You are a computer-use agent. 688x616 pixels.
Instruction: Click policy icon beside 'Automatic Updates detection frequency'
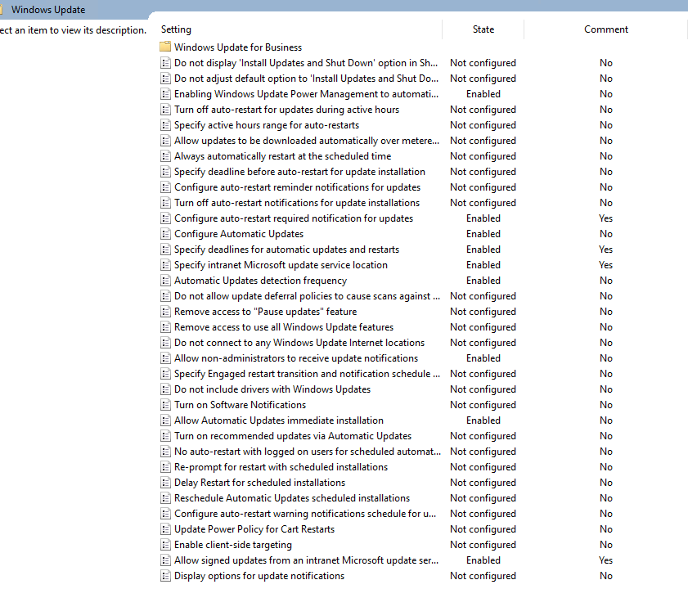coord(165,281)
